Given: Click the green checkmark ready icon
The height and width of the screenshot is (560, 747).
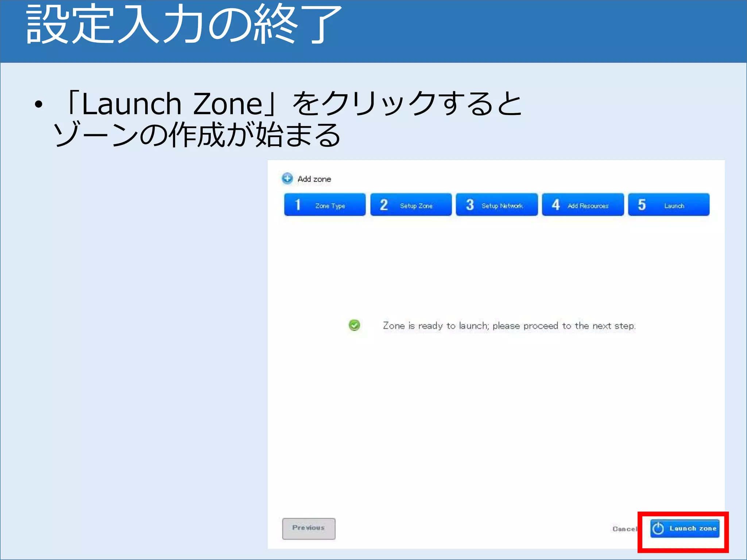Looking at the screenshot, I should tap(354, 325).
